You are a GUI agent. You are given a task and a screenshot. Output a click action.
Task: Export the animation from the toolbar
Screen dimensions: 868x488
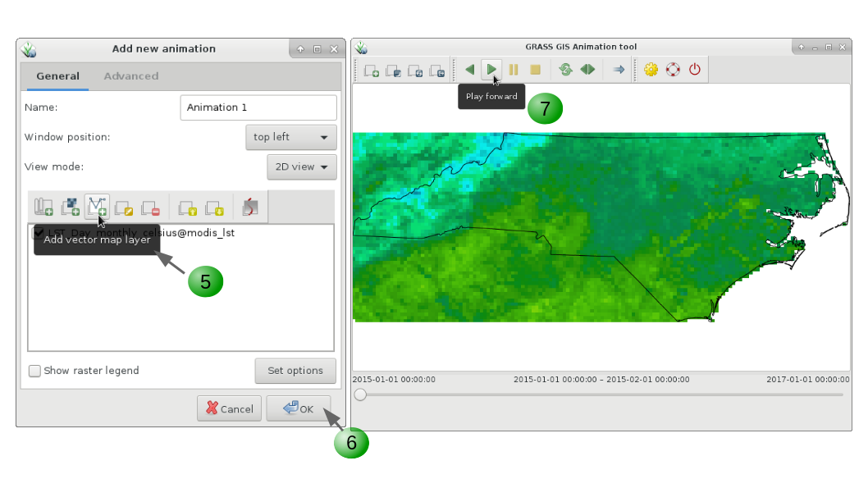(437, 71)
